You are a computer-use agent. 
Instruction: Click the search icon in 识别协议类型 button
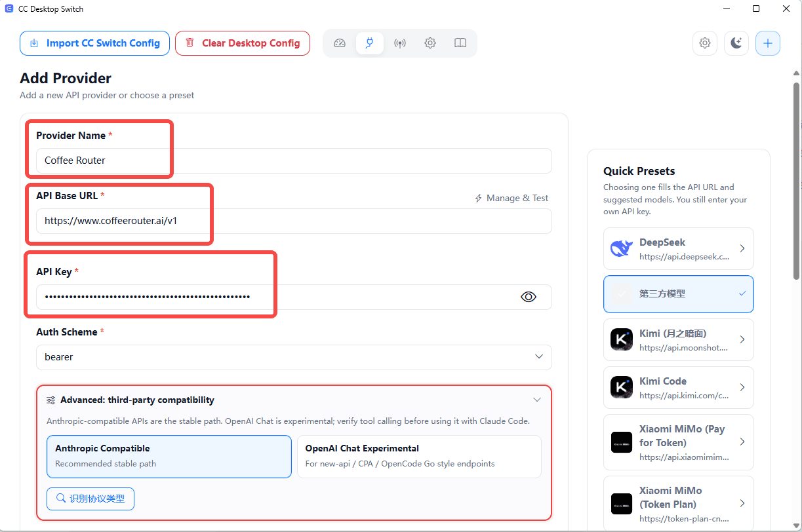tap(61, 499)
